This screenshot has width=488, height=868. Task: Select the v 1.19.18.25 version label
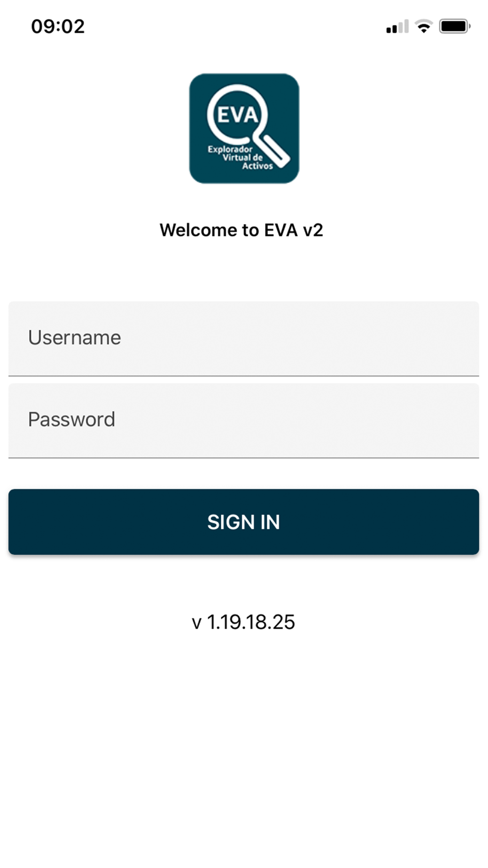click(244, 622)
